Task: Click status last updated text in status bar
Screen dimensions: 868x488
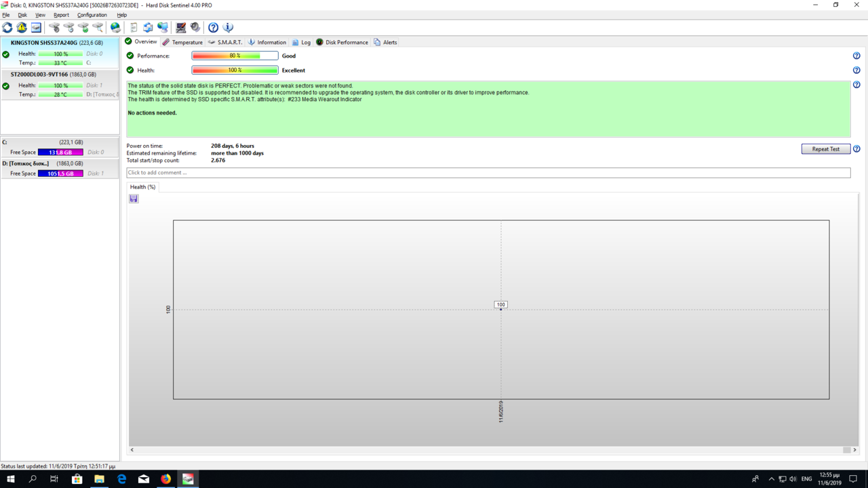Action: click(x=58, y=466)
